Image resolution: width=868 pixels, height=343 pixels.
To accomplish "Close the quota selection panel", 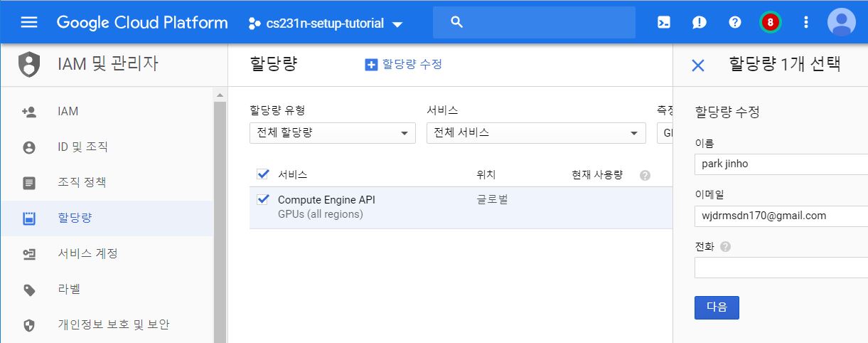I will click(x=698, y=65).
